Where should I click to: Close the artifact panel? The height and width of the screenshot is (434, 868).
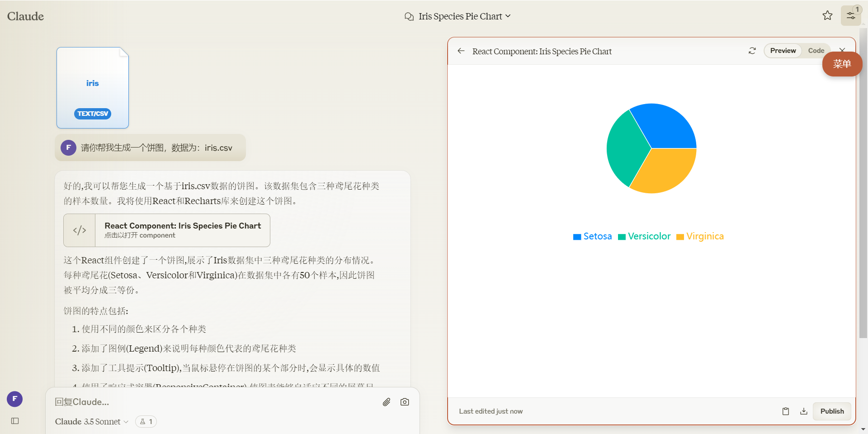coord(842,49)
